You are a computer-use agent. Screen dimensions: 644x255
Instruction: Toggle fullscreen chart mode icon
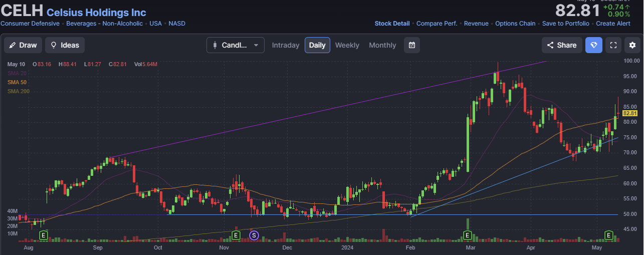pyautogui.click(x=613, y=45)
